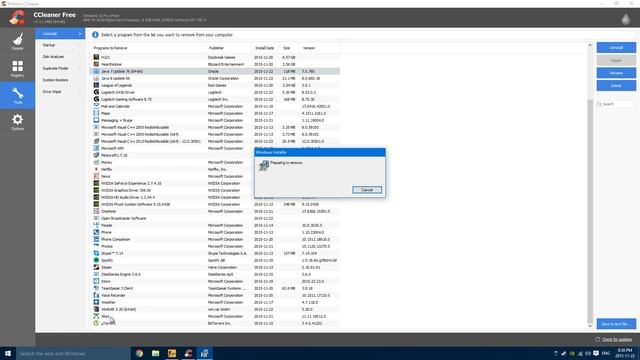Click the Steam program icon

click(x=96, y=267)
